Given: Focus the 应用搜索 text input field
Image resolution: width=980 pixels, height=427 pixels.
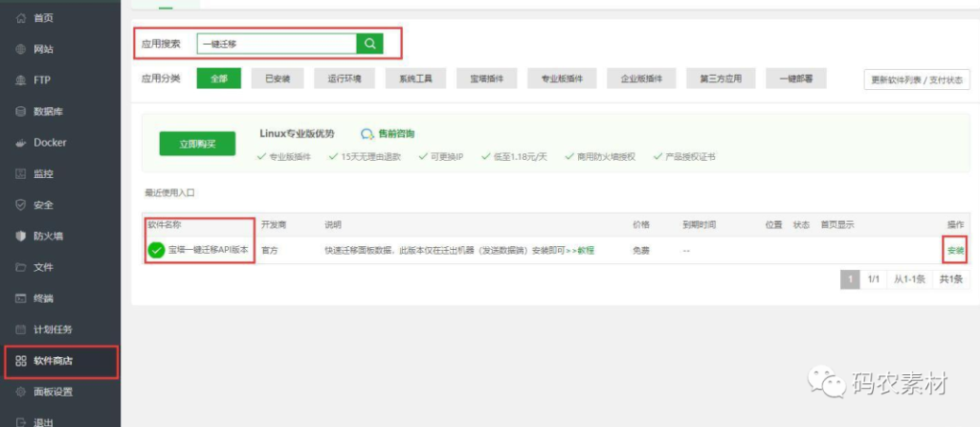Looking at the screenshot, I should (276, 43).
